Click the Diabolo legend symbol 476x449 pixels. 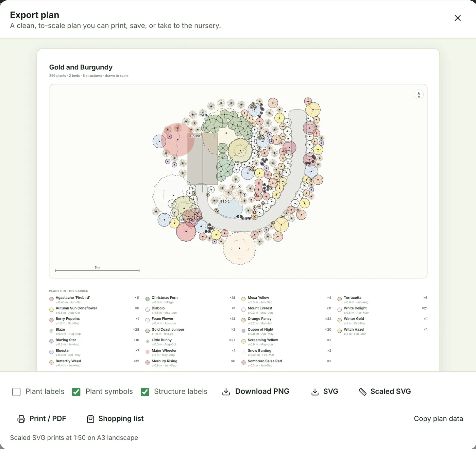coord(148,310)
